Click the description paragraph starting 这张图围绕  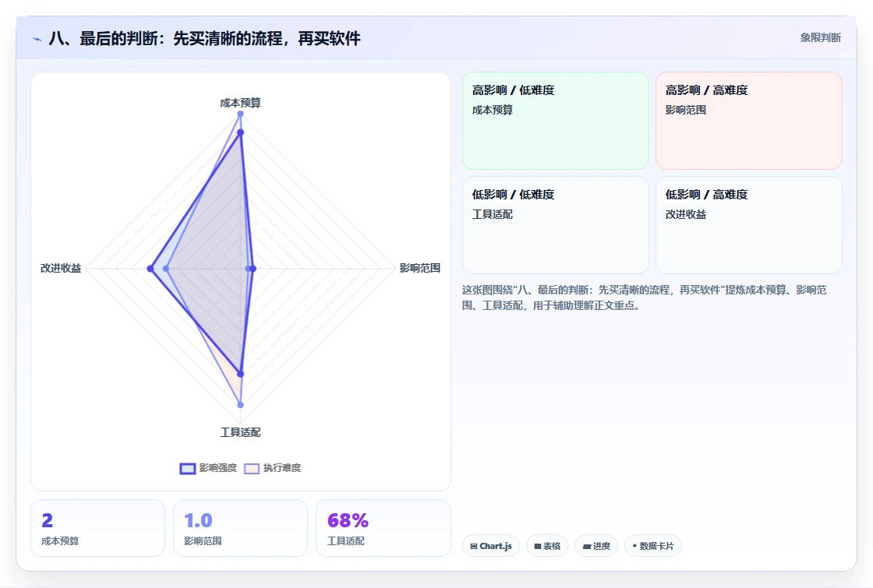coord(645,298)
